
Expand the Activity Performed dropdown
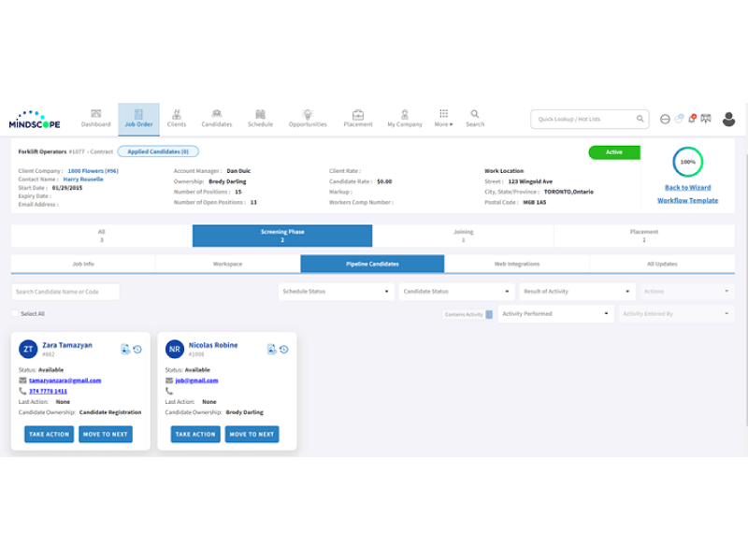click(x=555, y=314)
